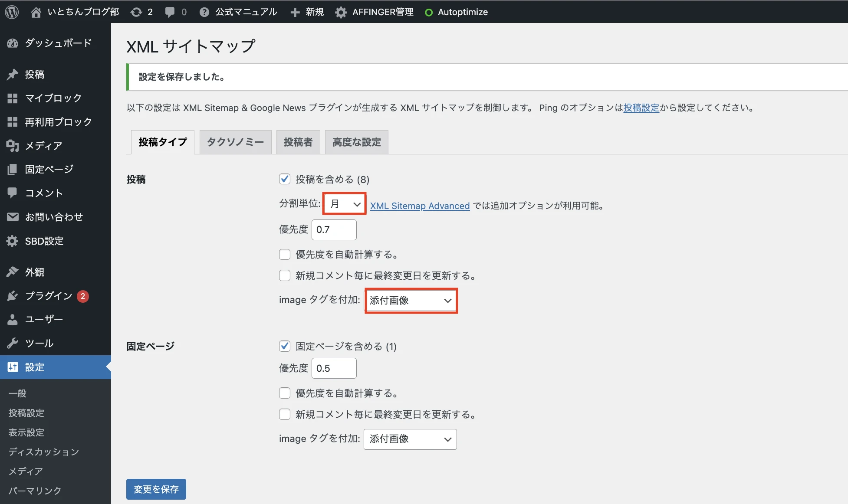This screenshot has width=848, height=504.
Task: Switch to the 高度な設定 tab
Action: tap(357, 142)
